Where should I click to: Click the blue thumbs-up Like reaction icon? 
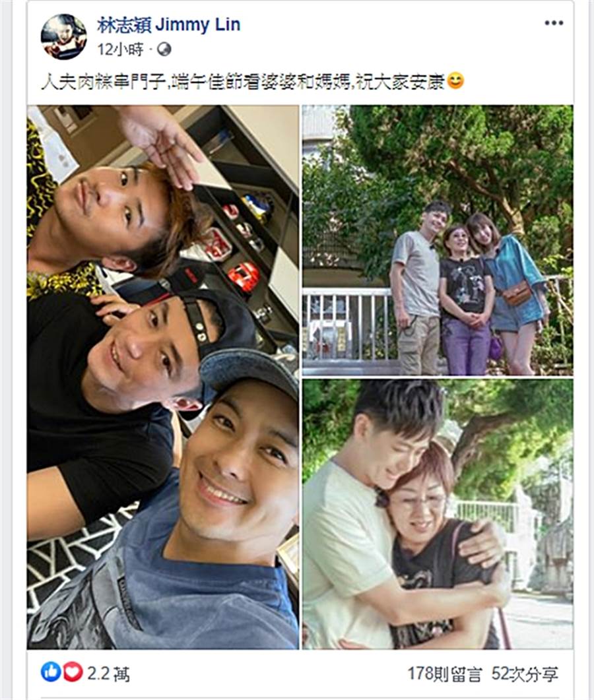[x=51, y=672]
